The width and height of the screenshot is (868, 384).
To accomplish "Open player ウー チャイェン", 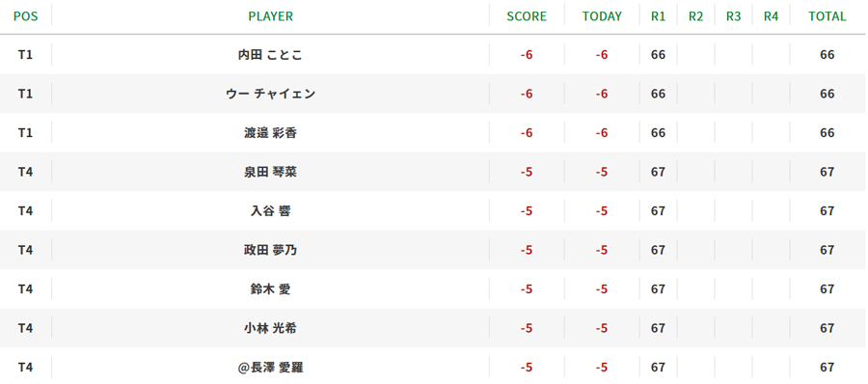I will tap(270, 94).
